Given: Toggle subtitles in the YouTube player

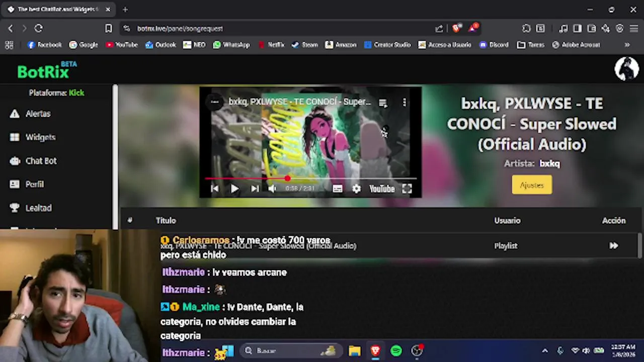Looking at the screenshot, I should coord(337,189).
